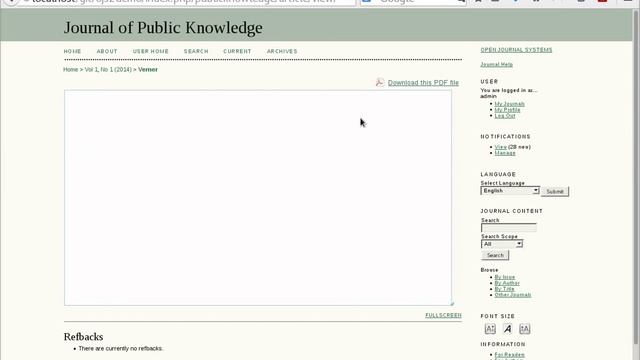Image resolution: width=640 pixels, height=360 pixels.
Task: Open the Search Scope dropdown
Action: click(502, 244)
